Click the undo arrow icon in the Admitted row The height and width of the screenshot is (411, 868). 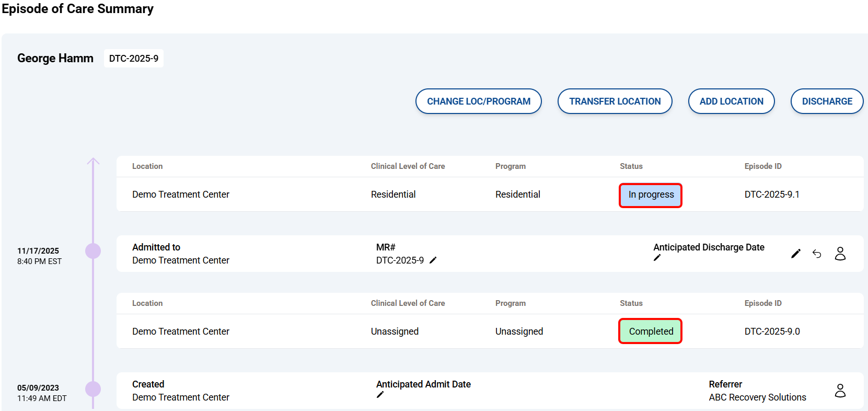tap(817, 254)
